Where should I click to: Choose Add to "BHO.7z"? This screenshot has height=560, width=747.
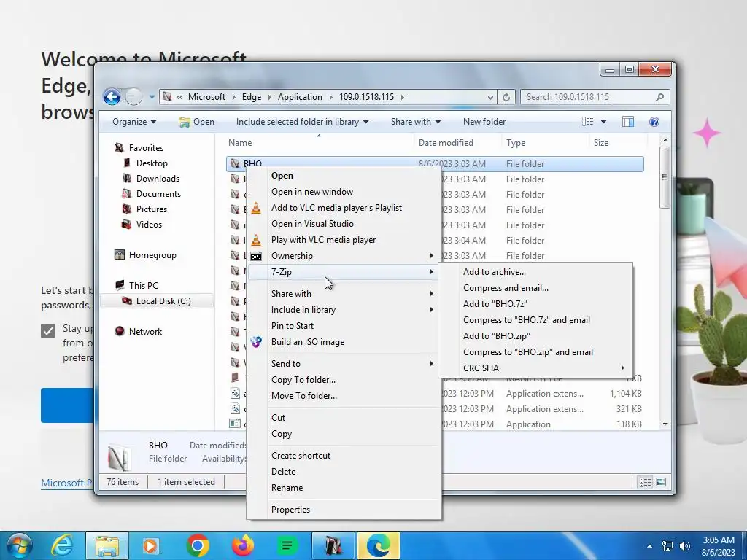pyautogui.click(x=535, y=304)
